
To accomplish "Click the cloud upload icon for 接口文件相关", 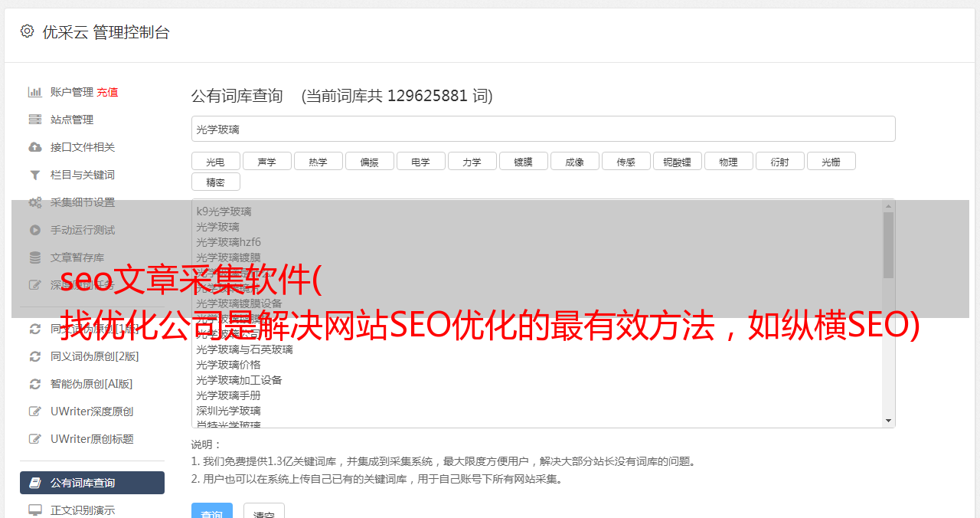I will point(35,147).
